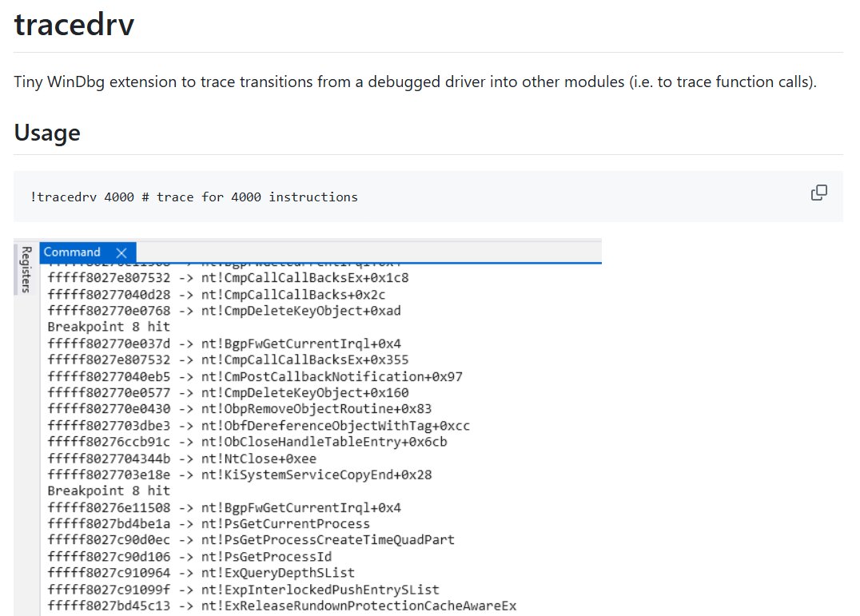Select nt!ObfDereferenceObjectWithTag+0xcc line
Screen dimensions: 860x616
tap(259, 426)
